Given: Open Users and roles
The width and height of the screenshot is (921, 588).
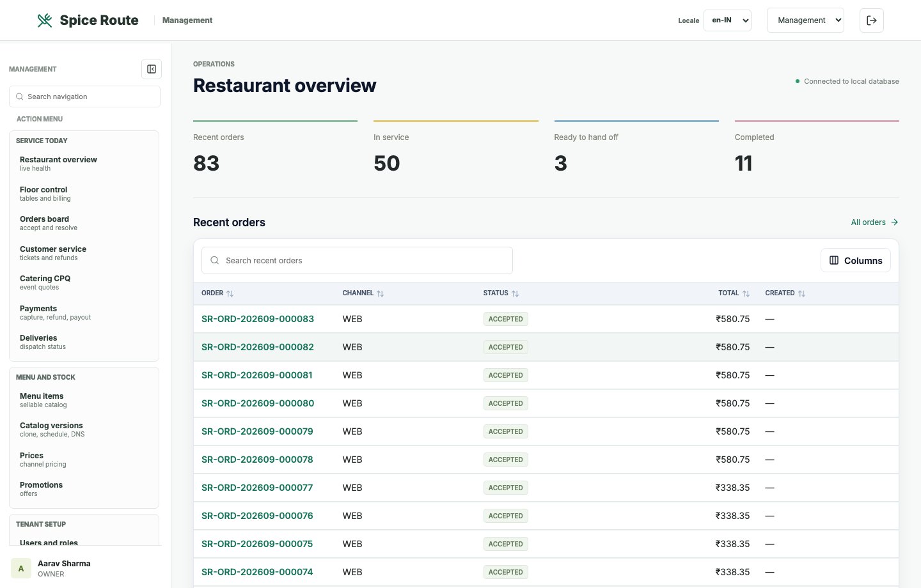Looking at the screenshot, I should pos(84,542).
